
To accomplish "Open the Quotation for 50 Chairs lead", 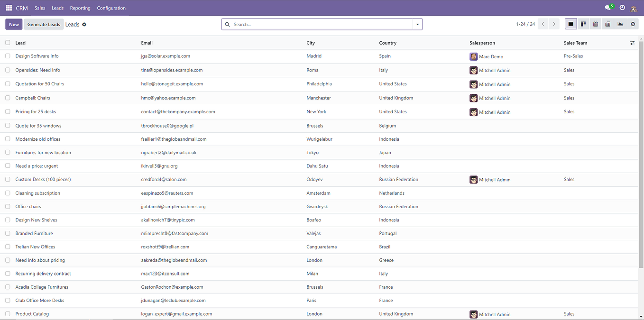I will click(39, 83).
